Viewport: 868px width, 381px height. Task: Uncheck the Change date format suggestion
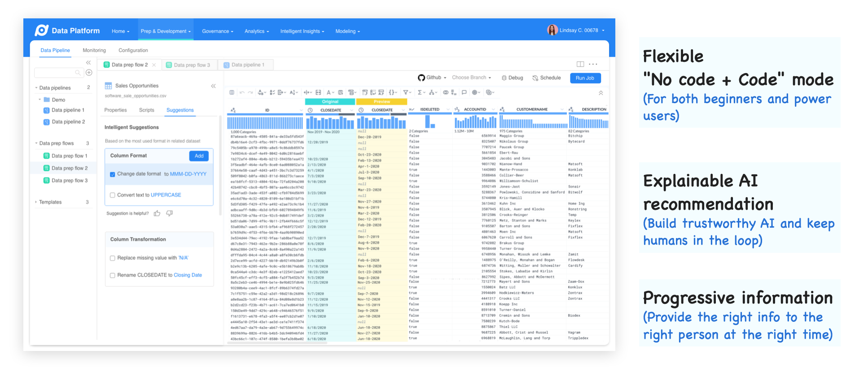pos(113,174)
